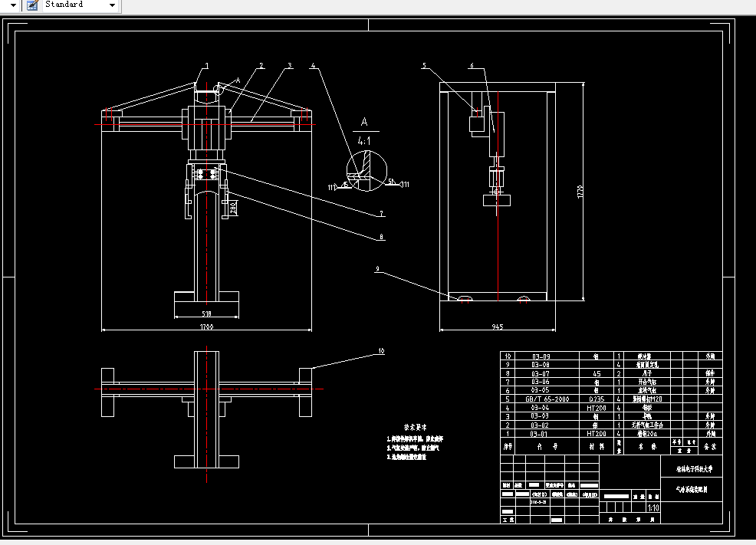The image size is (756, 545).
Task: Click parts list cell 03-01
Action: click(x=541, y=434)
